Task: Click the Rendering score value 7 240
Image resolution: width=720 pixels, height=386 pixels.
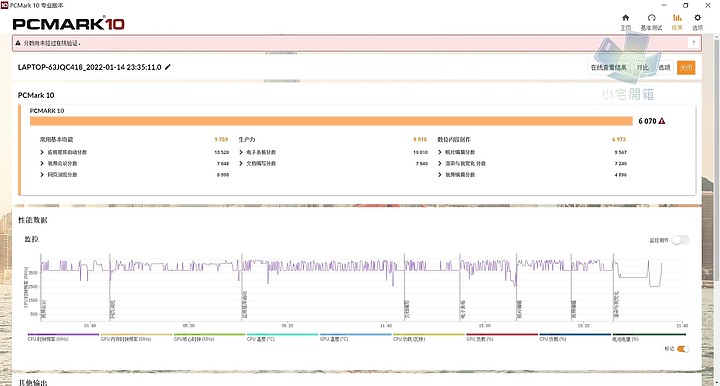Action: (x=620, y=163)
